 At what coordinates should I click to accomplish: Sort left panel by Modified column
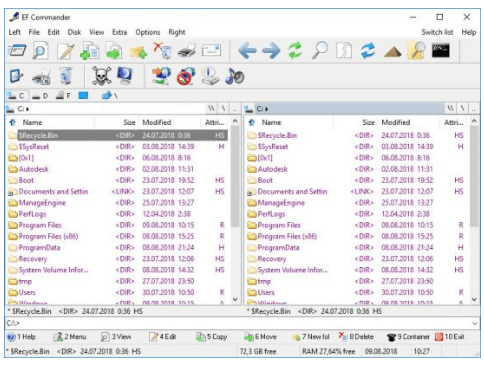(x=170, y=122)
